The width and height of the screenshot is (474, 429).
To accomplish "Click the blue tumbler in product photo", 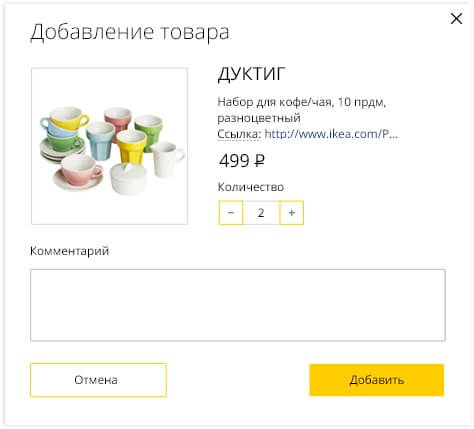I will click(x=100, y=141).
